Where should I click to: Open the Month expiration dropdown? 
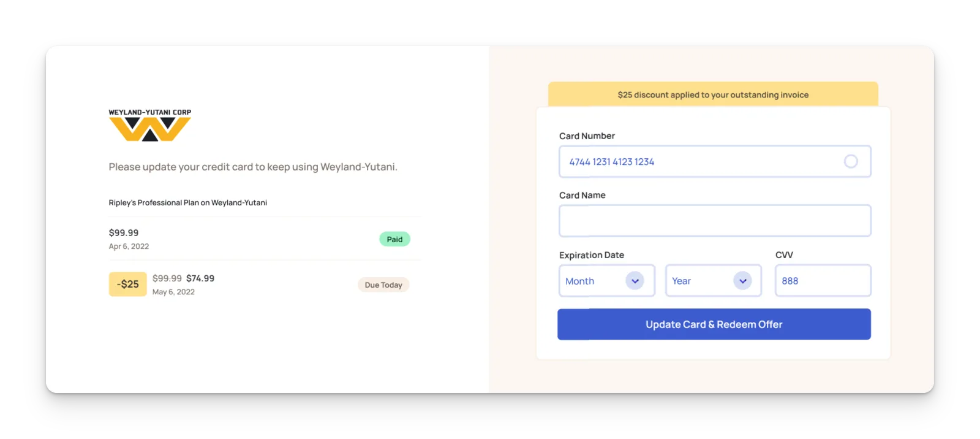(x=607, y=281)
